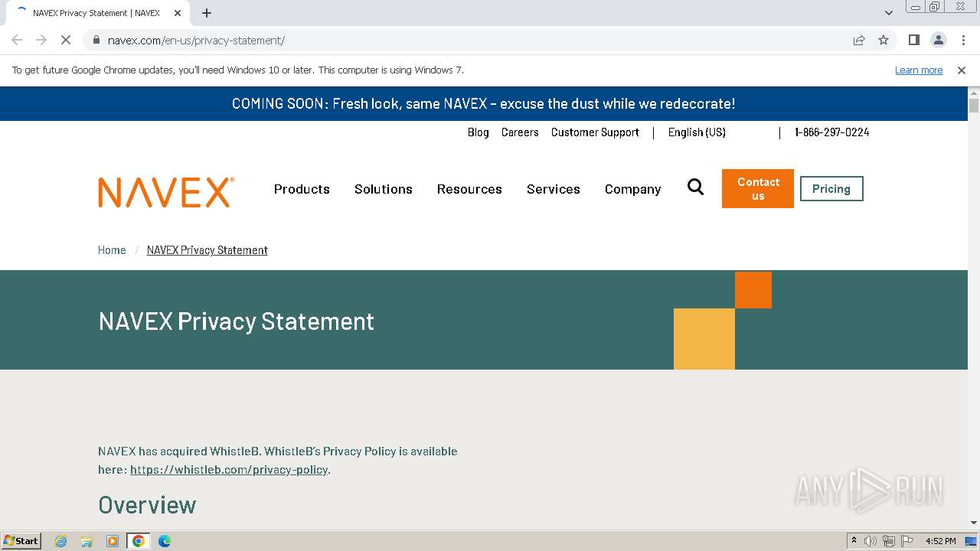Open a new tab with plus

[207, 13]
